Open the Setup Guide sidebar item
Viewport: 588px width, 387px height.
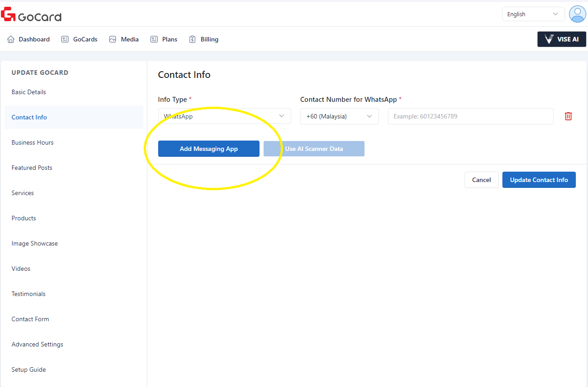(x=29, y=369)
